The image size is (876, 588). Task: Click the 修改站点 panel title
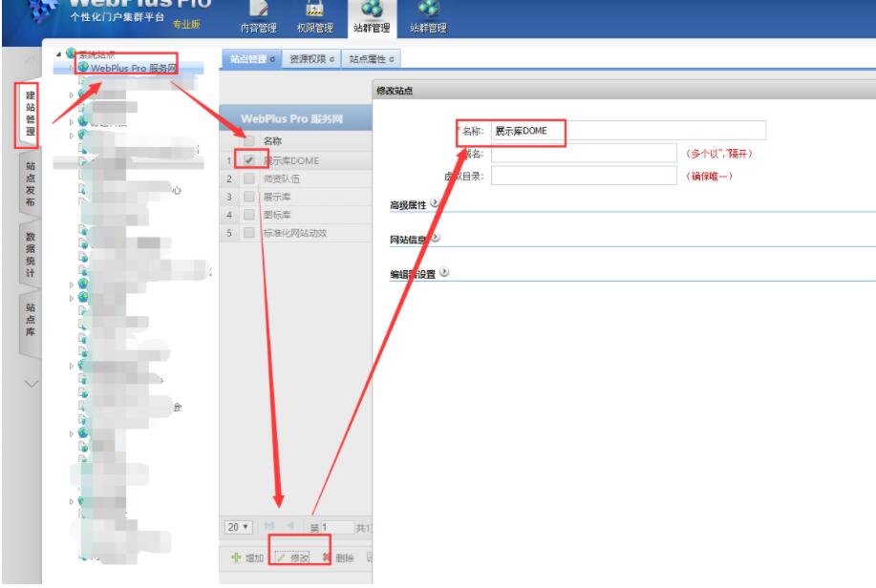coord(395,91)
